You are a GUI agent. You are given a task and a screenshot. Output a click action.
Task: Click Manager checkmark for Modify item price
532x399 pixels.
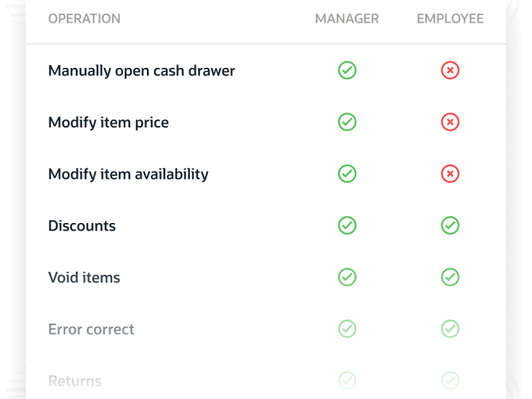pyautogui.click(x=347, y=123)
